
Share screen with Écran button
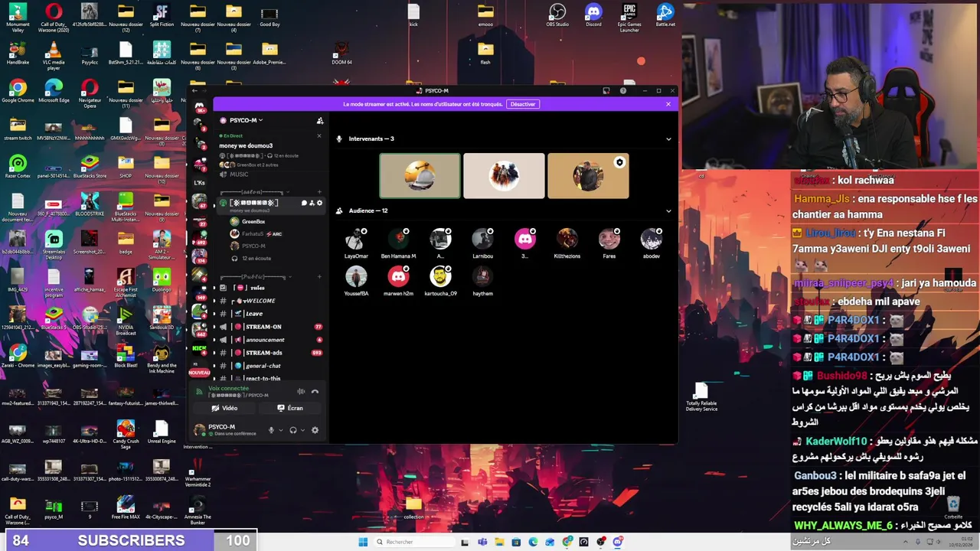click(x=290, y=408)
